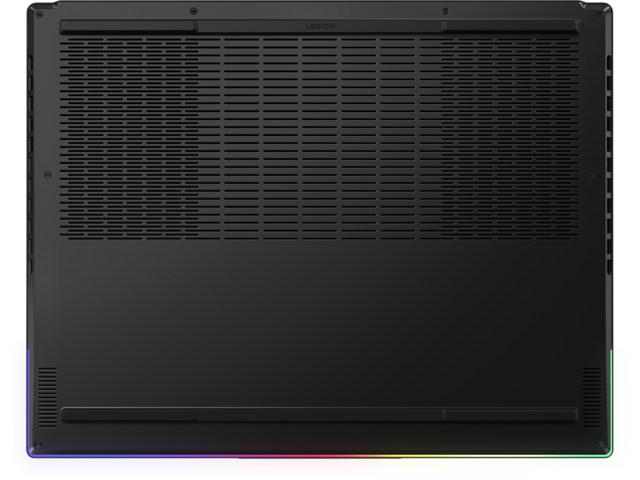Select the bottom-right rubber foot section
Image resolution: width=640 pixels, height=480 pixels.
click(510, 415)
